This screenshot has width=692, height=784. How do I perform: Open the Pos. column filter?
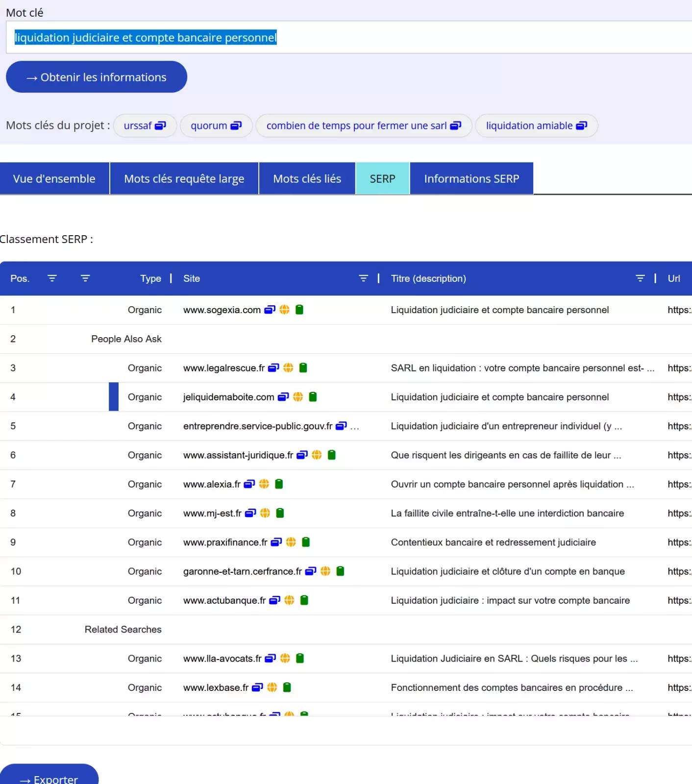pos(52,278)
